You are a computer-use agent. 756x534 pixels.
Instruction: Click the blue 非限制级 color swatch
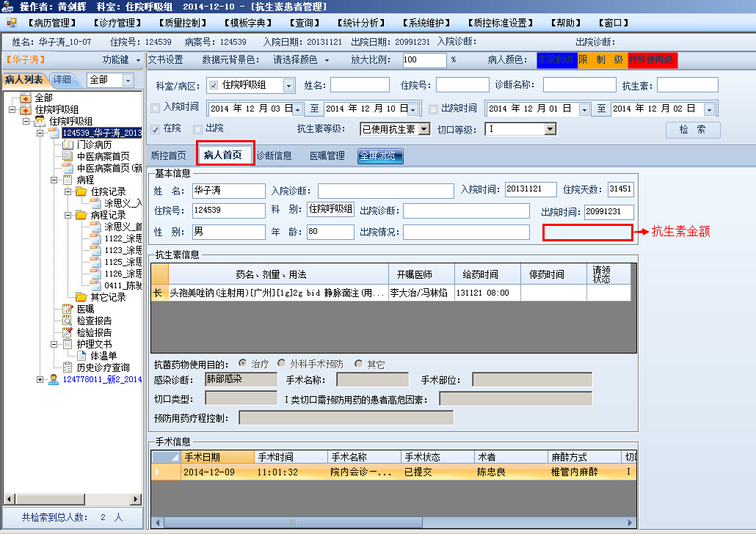[557, 59]
